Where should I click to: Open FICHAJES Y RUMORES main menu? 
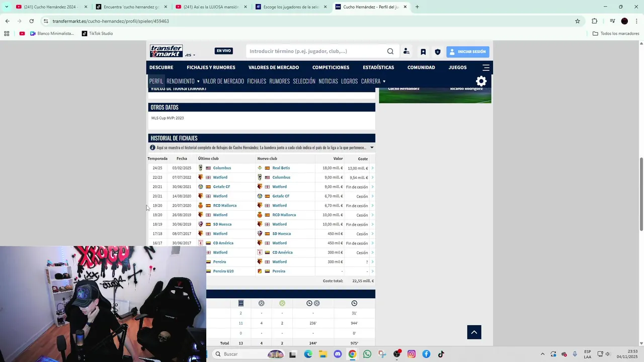211,67
